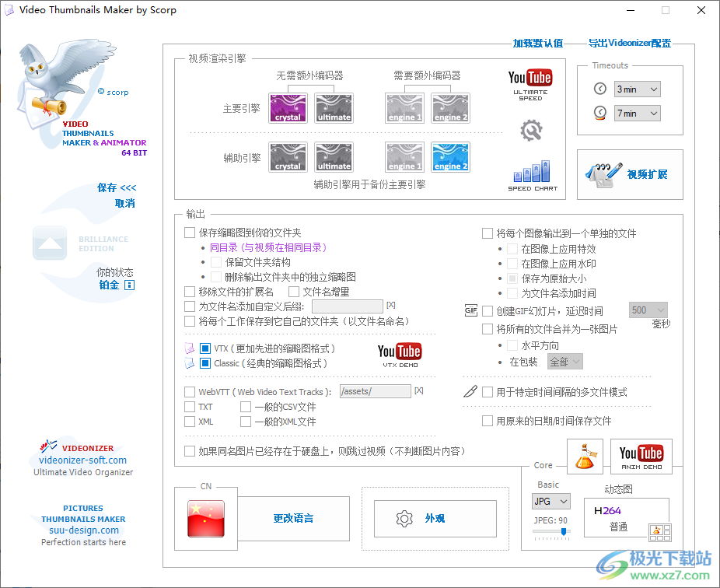Check 用原来的日期/时间保存文件

[x=488, y=421]
